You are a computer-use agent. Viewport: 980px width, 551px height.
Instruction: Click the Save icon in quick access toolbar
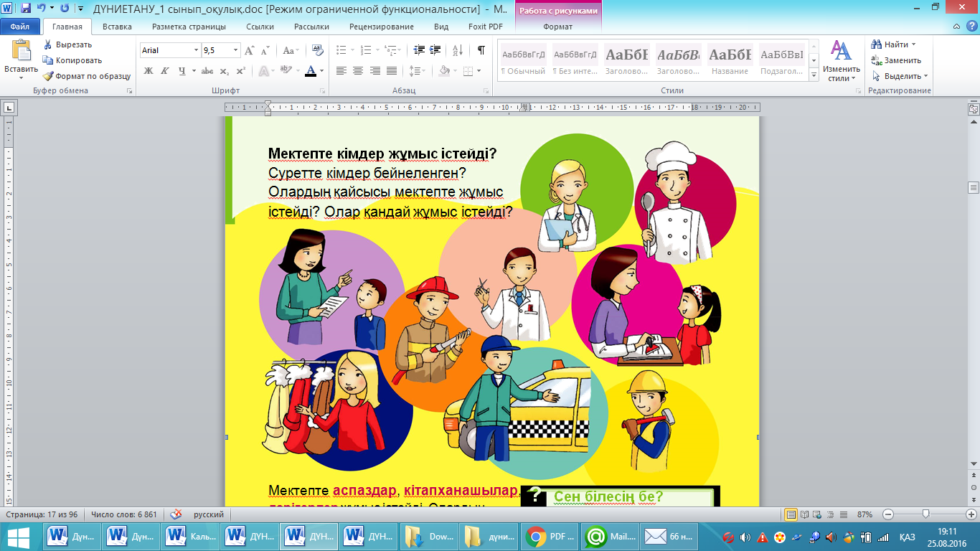pos(26,9)
